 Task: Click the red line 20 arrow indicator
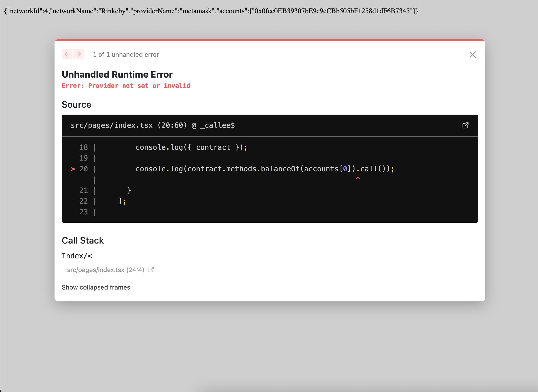click(73, 169)
